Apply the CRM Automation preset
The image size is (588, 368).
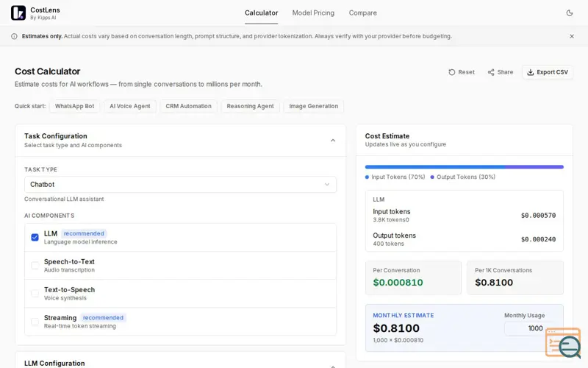(188, 106)
